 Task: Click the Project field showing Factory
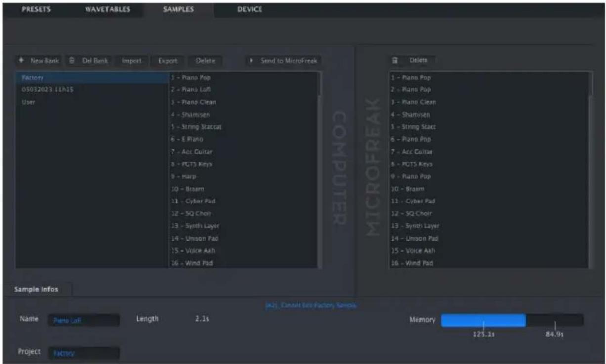pos(84,353)
